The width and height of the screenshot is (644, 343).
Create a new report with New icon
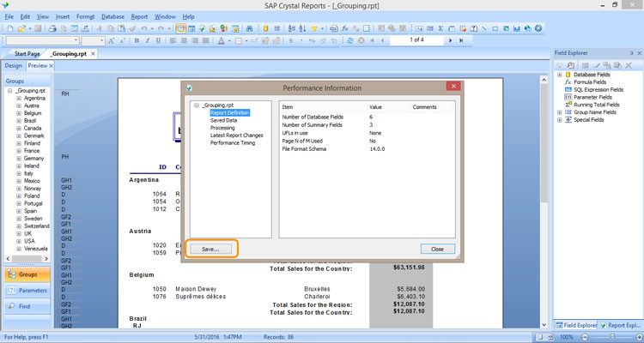[x=9, y=28]
